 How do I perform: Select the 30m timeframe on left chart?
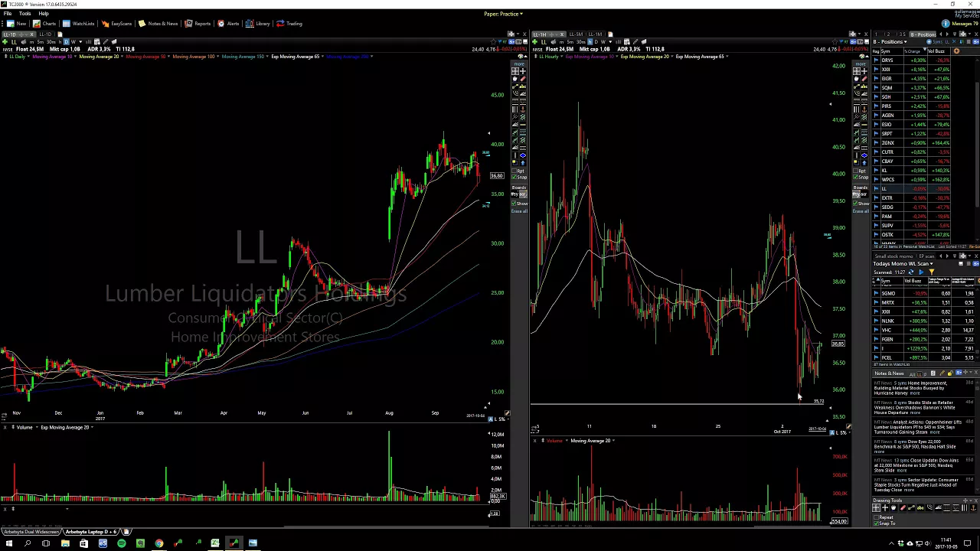[51, 42]
